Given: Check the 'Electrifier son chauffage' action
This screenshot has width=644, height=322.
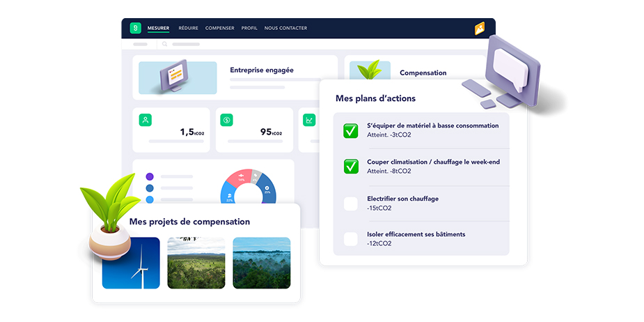Looking at the screenshot, I should click(x=351, y=204).
